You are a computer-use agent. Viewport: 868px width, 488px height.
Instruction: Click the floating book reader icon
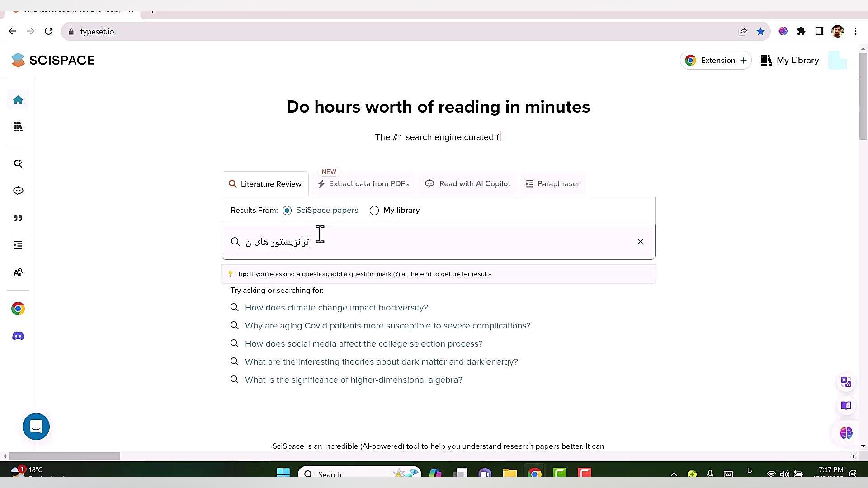click(846, 406)
